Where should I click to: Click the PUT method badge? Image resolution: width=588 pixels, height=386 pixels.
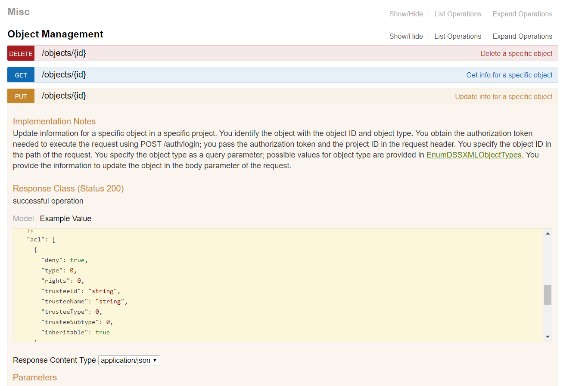(x=20, y=96)
